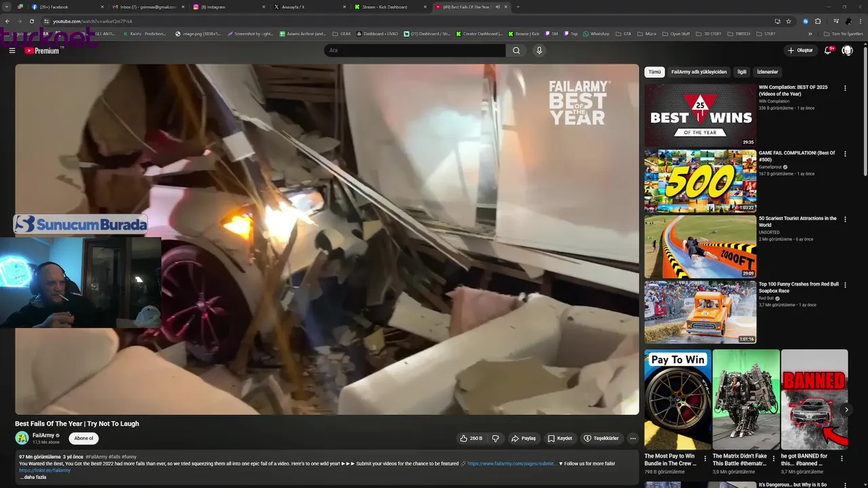Open WhatsApp bookmark
868x488 pixels.
click(596, 33)
